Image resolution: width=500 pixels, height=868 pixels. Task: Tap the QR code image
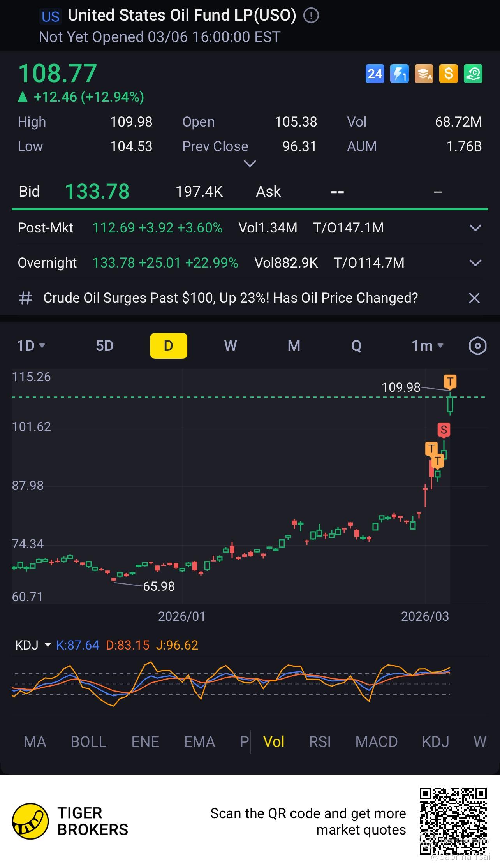453,821
